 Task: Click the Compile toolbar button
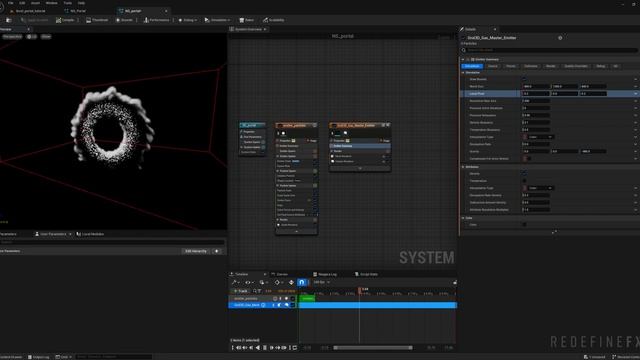pyautogui.click(x=65, y=20)
